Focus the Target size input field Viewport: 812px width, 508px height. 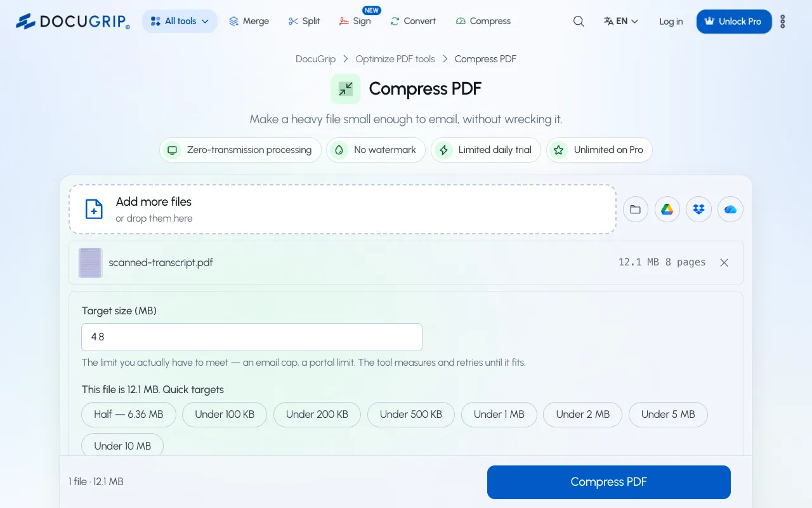pos(252,337)
